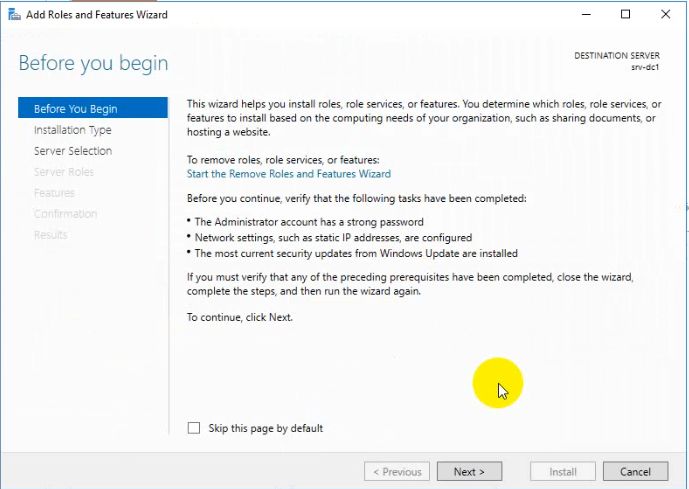Viewport: 689px width, 489px height.
Task: Click the Network settings static IP bullet
Action: 333,238
